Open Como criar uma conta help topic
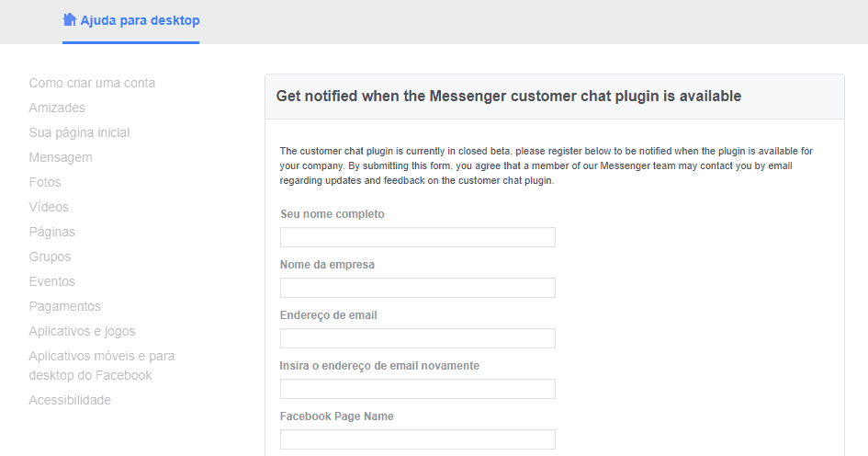Screen dimensions: 868x456 point(92,83)
